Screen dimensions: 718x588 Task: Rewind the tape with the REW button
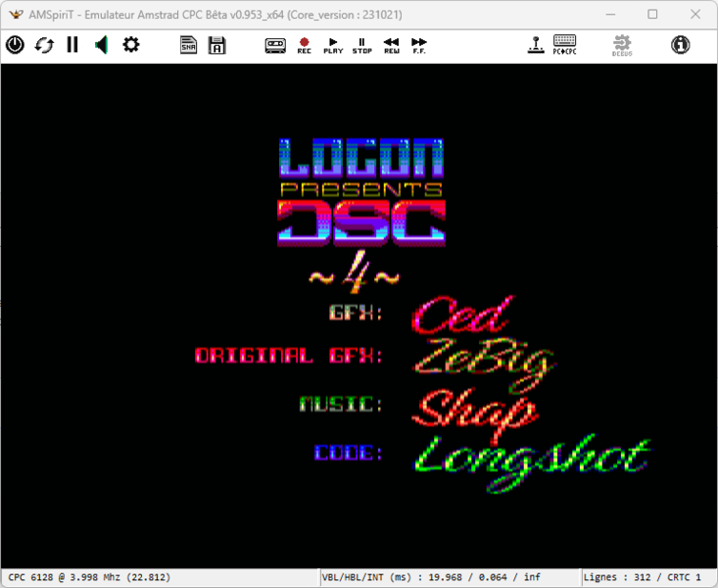391,45
